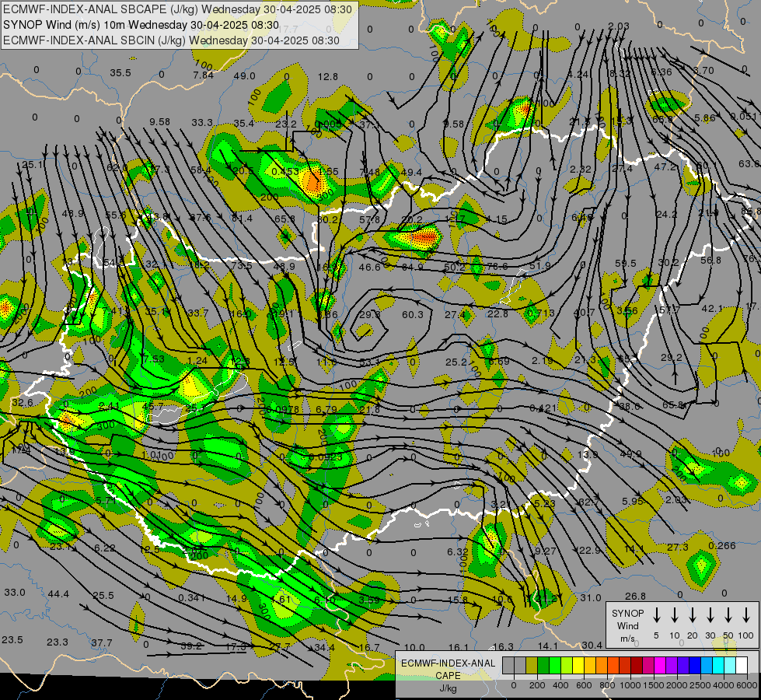Click the '6000' tick label on color scale
Screen dimensions: 761x700
tap(746, 685)
